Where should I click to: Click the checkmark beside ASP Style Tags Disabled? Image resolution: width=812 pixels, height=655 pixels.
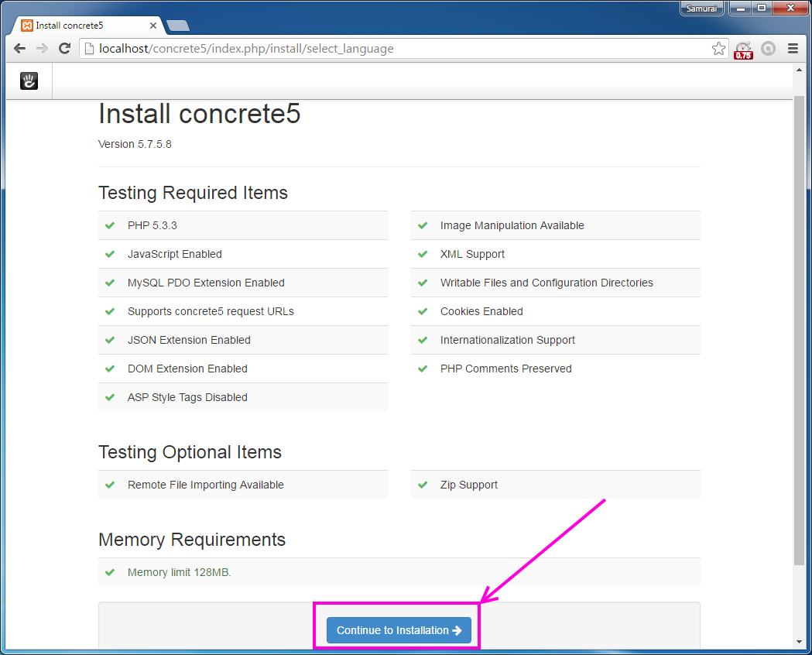point(110,397)
